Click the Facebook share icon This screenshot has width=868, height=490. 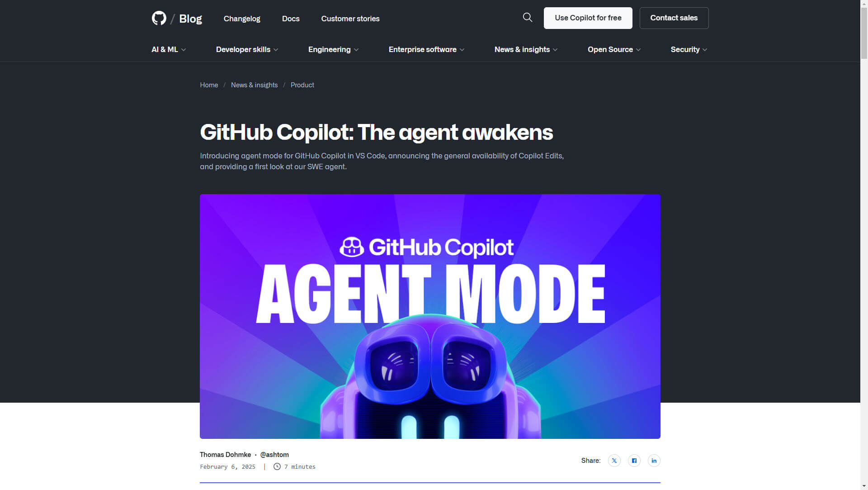pos(634,460)
